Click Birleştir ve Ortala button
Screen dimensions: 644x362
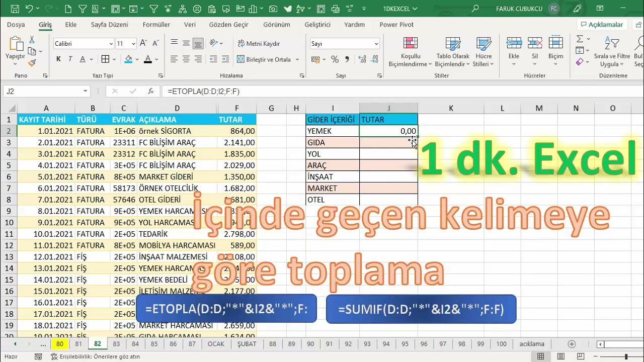pos(264,59)
